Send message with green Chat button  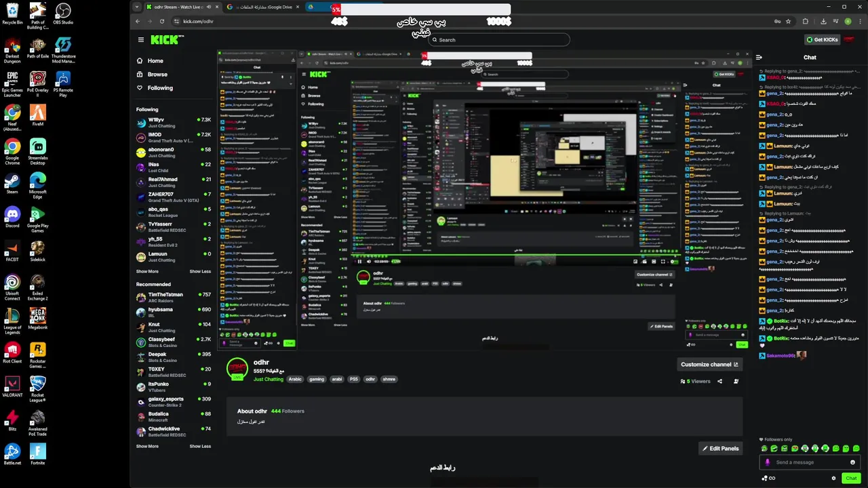point(851,478)
